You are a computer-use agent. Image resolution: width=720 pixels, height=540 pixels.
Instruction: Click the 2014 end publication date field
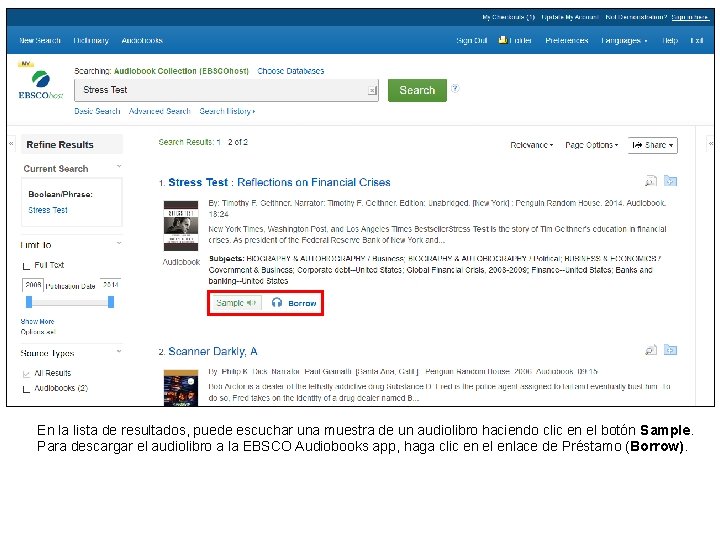point(111,285)
